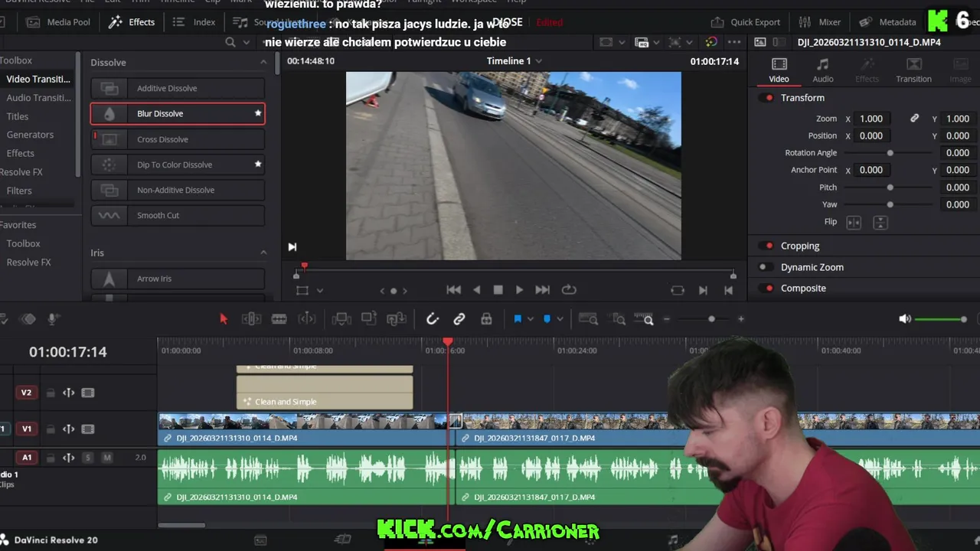Collapse the Iris transitions group

[x=263, y=253]
